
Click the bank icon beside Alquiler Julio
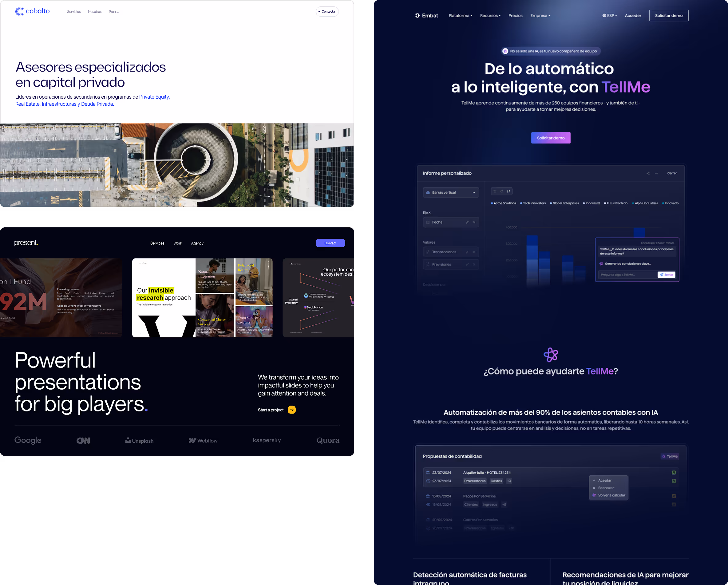(x=428, y=473)
